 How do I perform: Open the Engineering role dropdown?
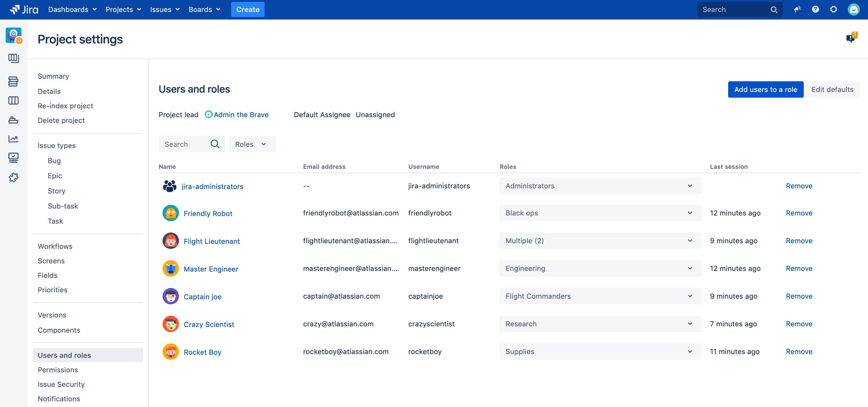click(x=601, y=268)
